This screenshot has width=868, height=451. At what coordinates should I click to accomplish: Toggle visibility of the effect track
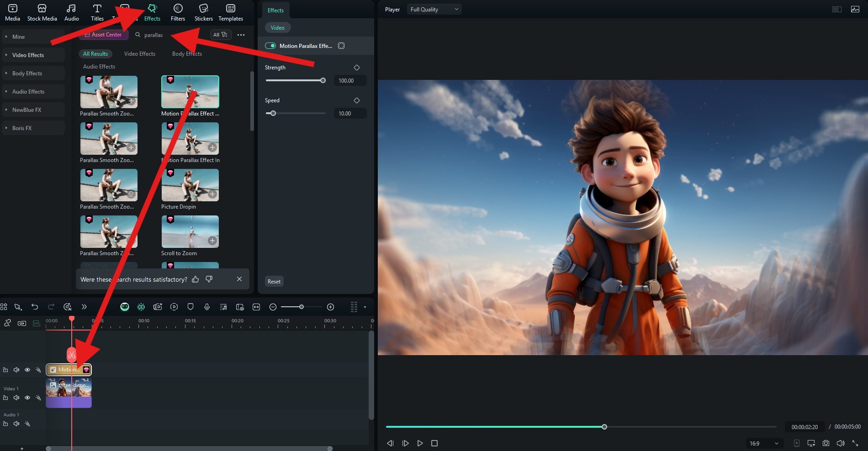[27, 370]
